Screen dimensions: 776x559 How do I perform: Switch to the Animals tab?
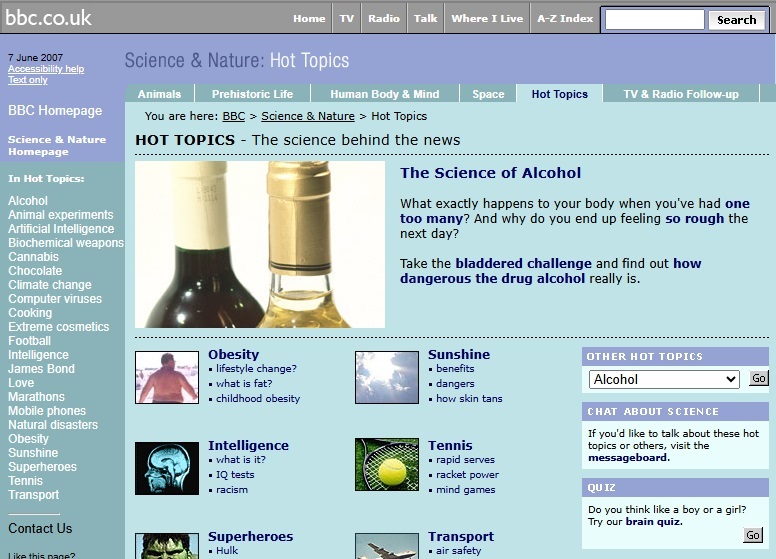click(159, 94)
